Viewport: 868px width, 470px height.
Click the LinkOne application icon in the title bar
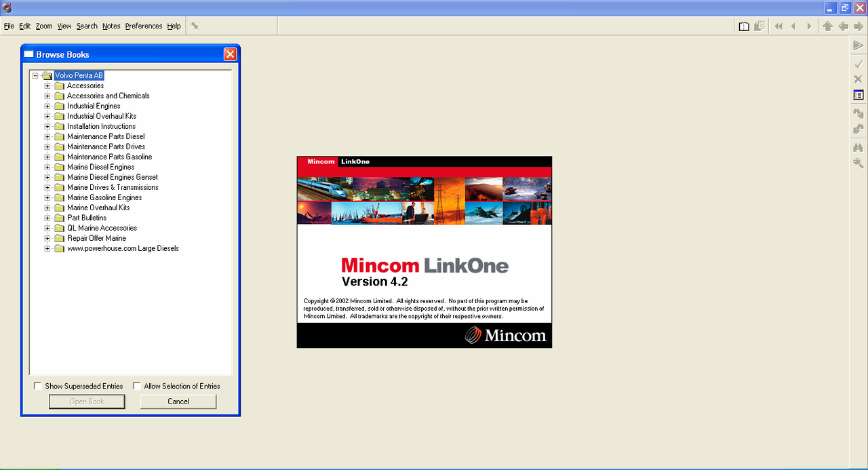(7, 7)
